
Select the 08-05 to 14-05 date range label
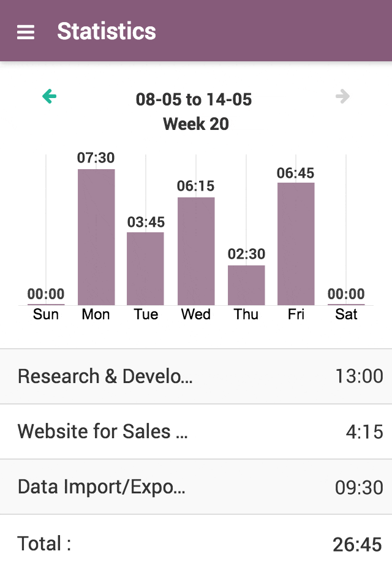(195, 99)
